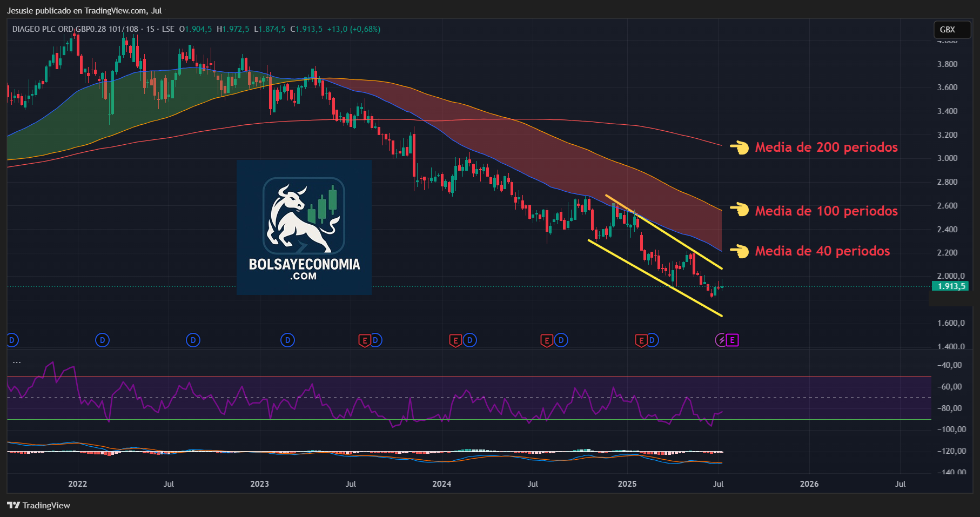Click the LSE exchange label

click(168, 29)
